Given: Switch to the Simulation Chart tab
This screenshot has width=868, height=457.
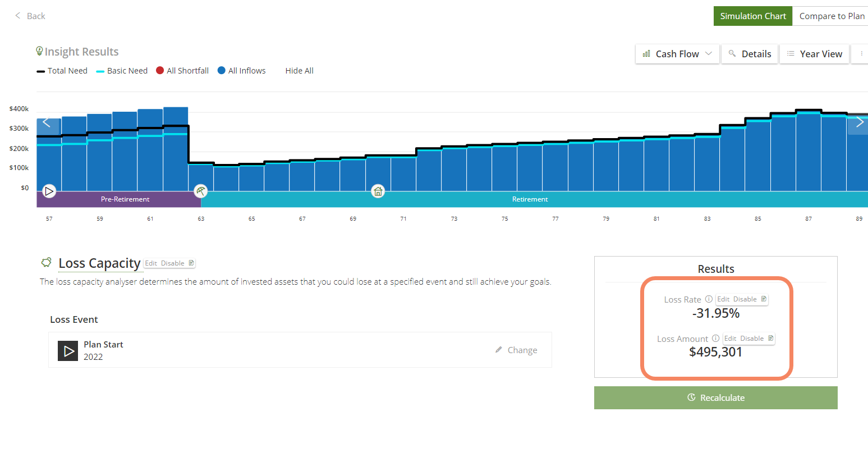Looking at the screenshot, I should pos(753,16).
